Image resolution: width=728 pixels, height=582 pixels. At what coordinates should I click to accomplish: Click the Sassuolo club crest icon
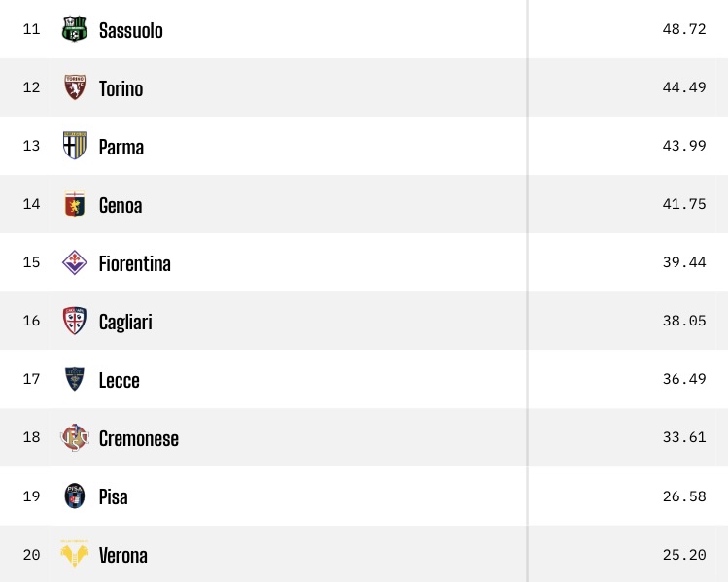point(75,30)
